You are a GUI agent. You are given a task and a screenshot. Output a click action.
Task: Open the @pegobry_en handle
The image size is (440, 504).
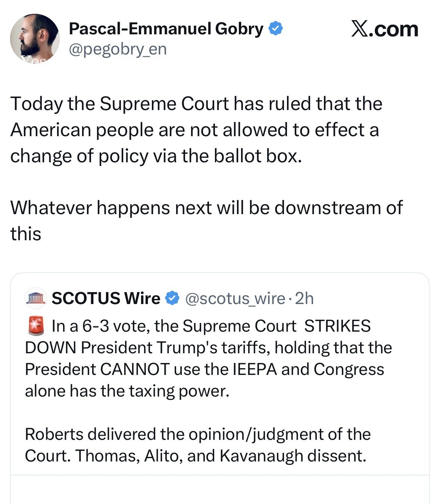click(x=117, y=49)
